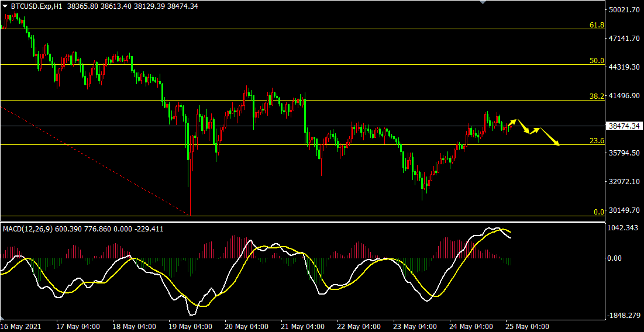The image size is (644, 332).
Task: Click the 50.0 Fibonacci level label
Action: 597,61
